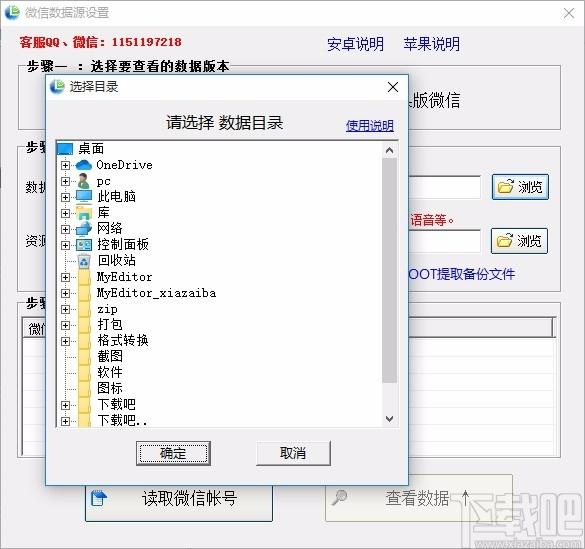The image size is (585, 549).
Task: Click the 回收站 recycle bin icon
Action: [x=84, y=261]
